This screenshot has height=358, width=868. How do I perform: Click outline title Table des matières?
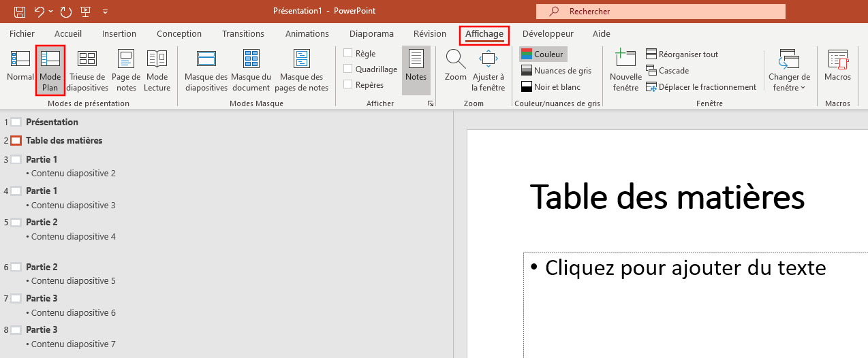tap(64, 141)
